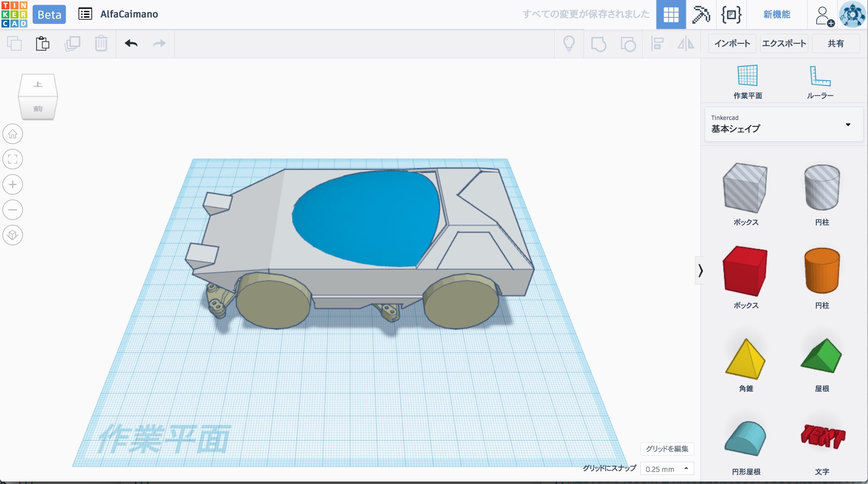Collapse the shapes panel chevron
868x484 pixels.
click(x=700, y=270)
